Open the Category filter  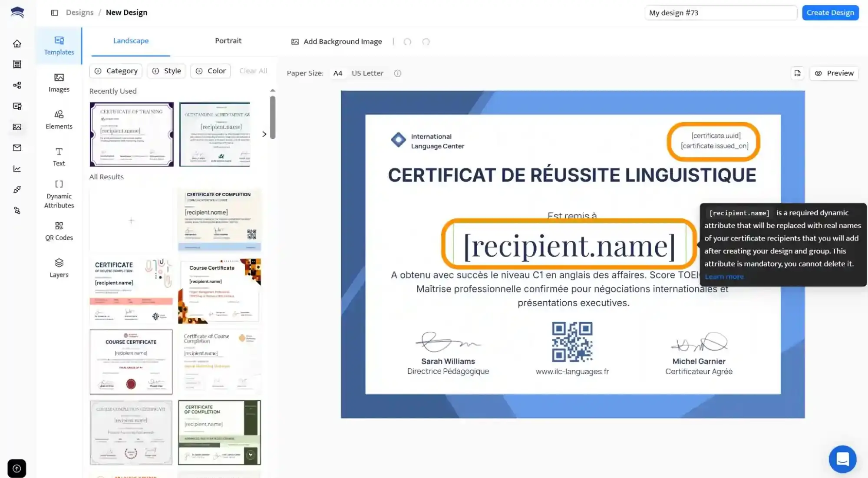pyautogui.click(x=116, y=71)
